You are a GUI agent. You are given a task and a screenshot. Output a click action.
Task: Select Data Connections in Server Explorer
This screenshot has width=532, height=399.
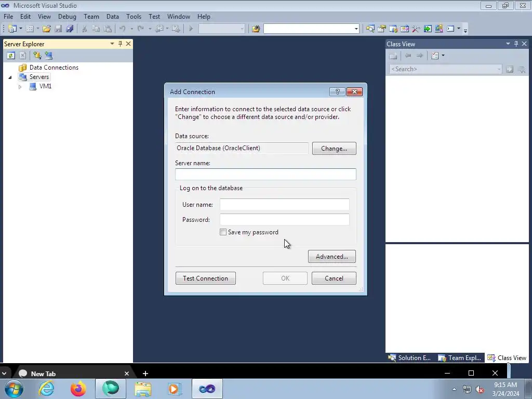(x=54, y=67)
